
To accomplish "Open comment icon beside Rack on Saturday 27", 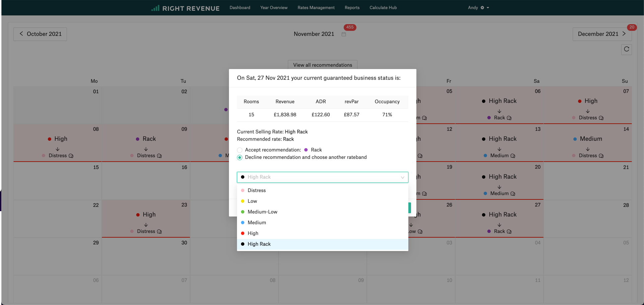I will [509, 232].
